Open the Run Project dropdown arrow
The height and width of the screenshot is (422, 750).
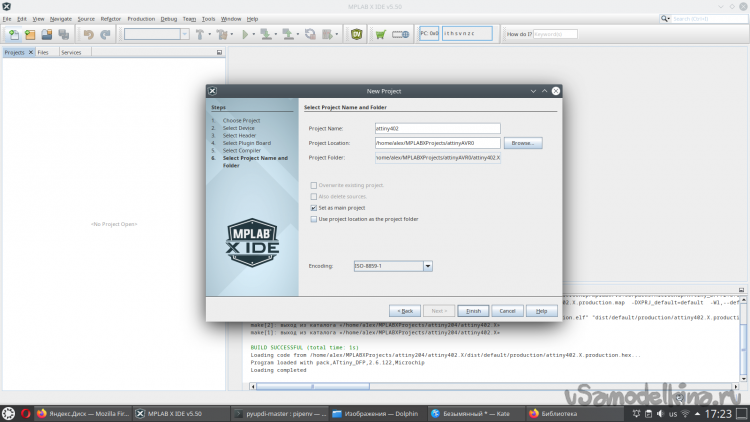pos(255,34)
